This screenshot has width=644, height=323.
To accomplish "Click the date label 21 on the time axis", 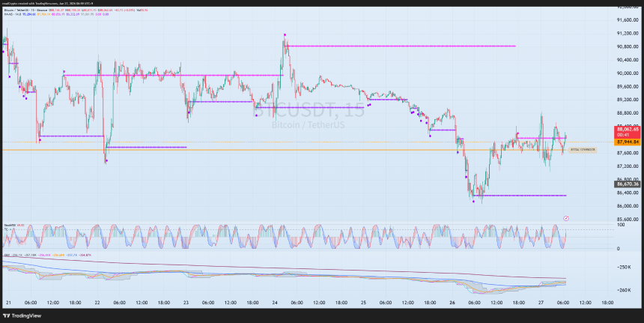I will point(9,303).
